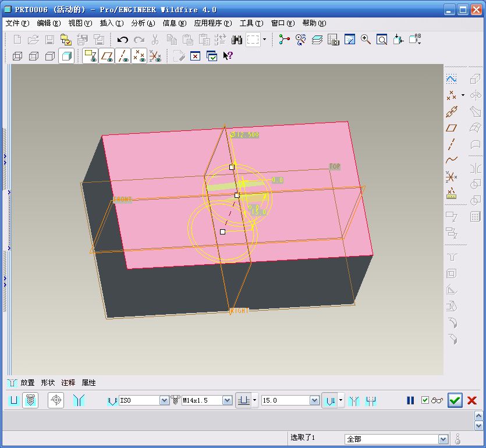Open the 文件(F) menu

17,23
